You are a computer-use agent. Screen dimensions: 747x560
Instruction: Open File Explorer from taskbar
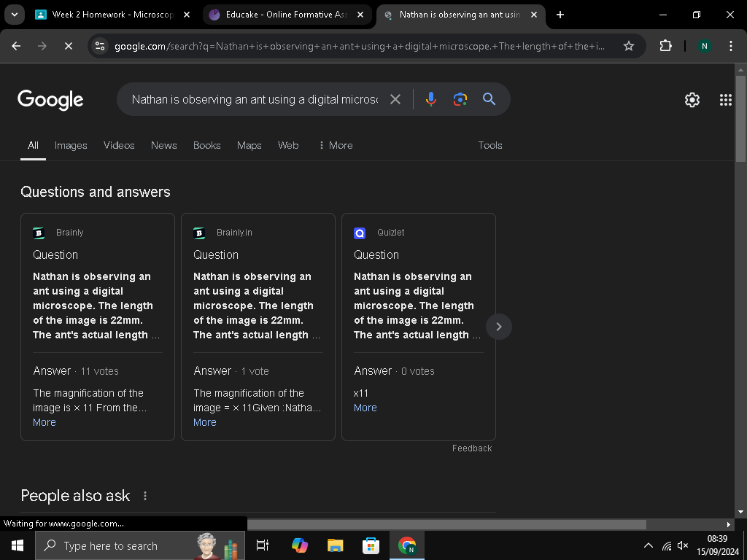tap(336, 545)
